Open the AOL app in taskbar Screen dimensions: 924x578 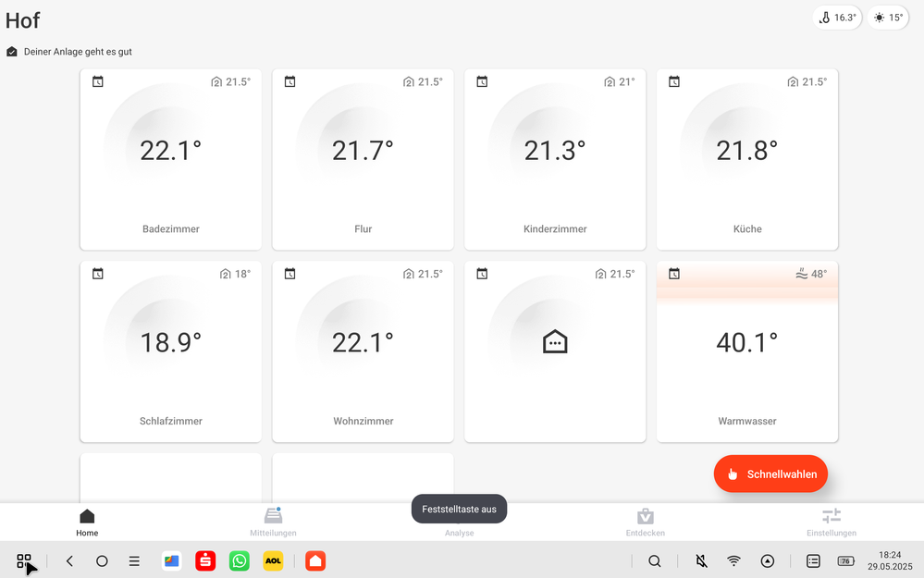273,561
